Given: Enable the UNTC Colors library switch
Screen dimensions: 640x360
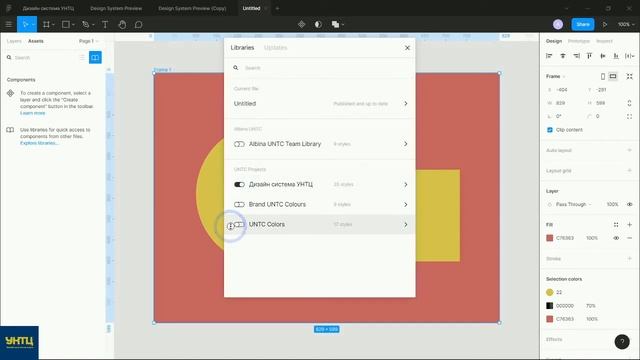Looking at the screenshot, I should coord(239,224).
